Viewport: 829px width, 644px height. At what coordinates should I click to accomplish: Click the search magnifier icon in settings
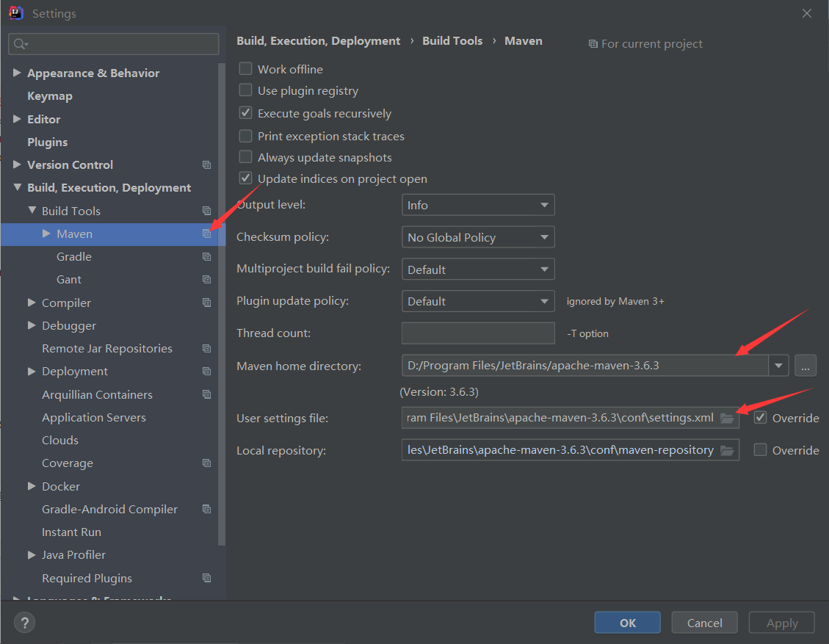[20, 44]
